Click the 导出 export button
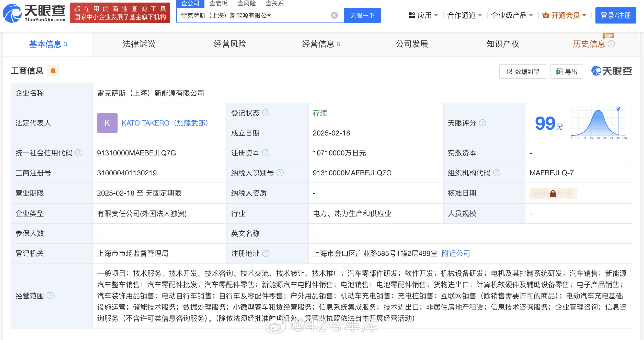Image resolution: width=644 pixels, height=340 pixels. click(567, 72)
